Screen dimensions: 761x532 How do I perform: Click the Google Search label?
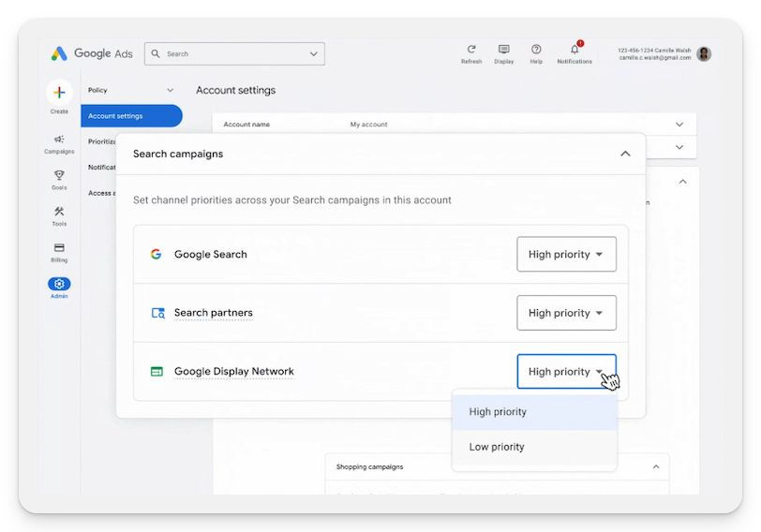point(211,254)
